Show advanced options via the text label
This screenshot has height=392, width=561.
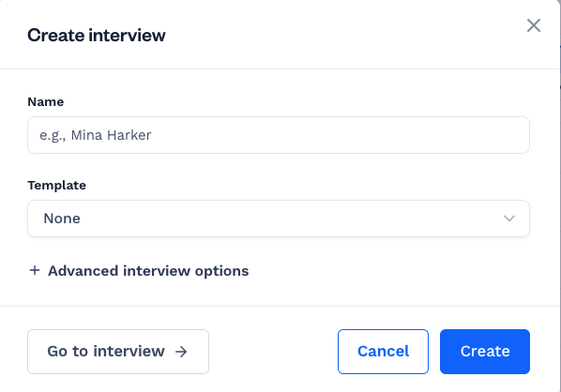click(x=148, y=271)
